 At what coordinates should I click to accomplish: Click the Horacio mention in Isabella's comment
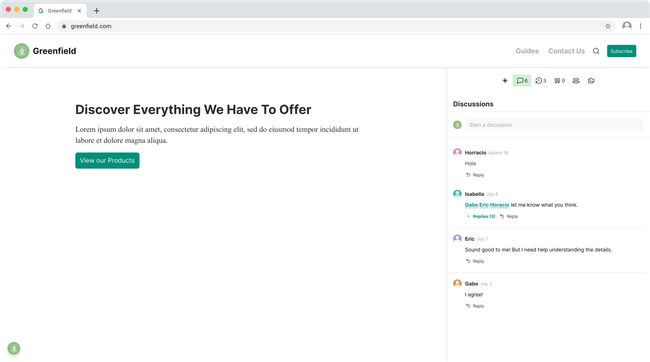point(500,205)
